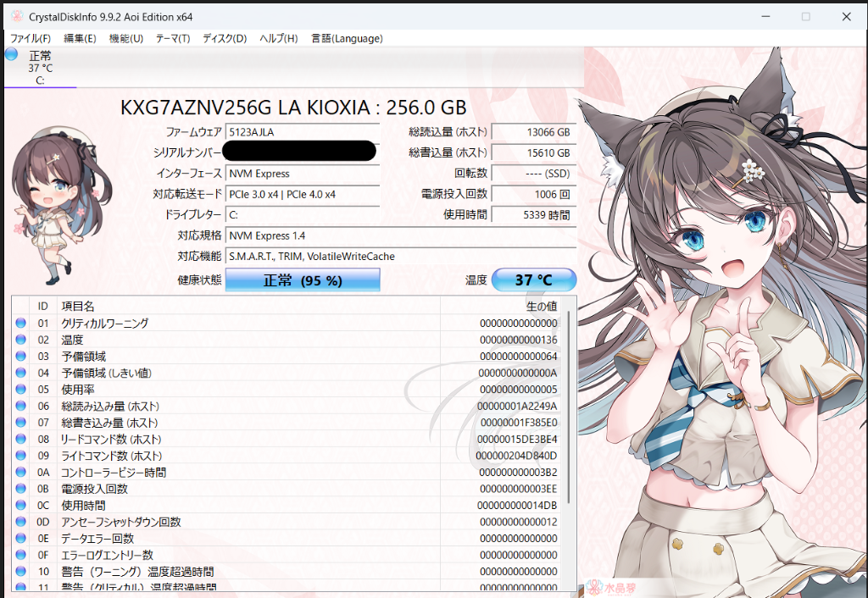This screenshot has width=868, height=598.
Task: Select the 使用時間 row with ID 0C
Action: point(287,505)
